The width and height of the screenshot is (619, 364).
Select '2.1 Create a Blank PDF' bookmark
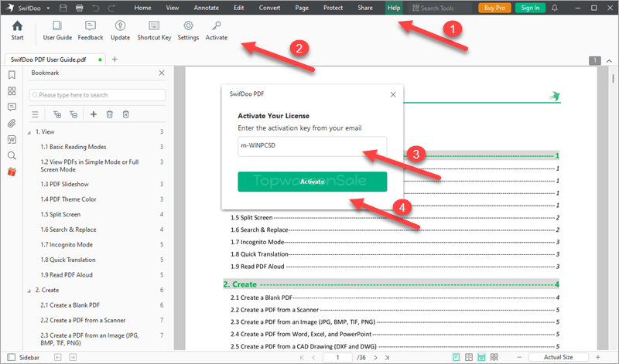70,305
